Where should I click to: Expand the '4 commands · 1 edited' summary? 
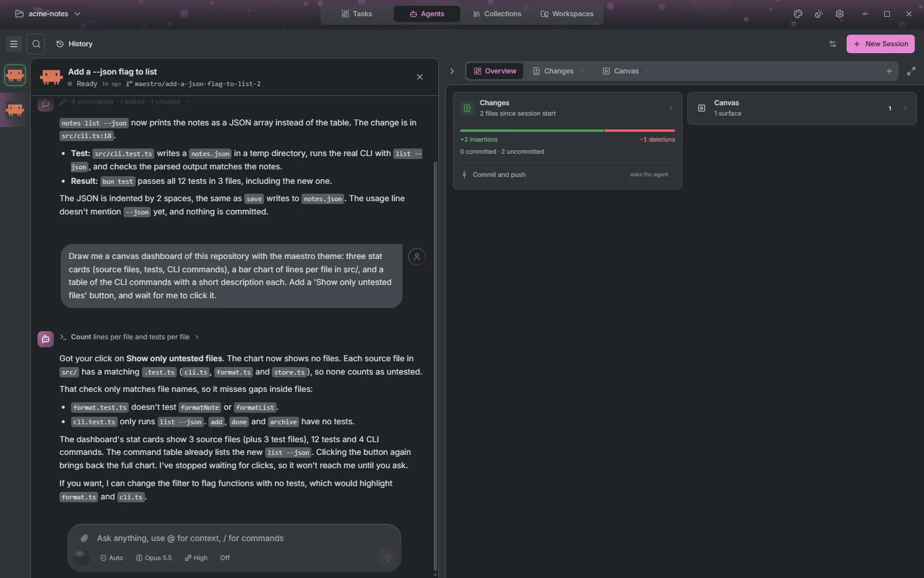coord(125,101)
